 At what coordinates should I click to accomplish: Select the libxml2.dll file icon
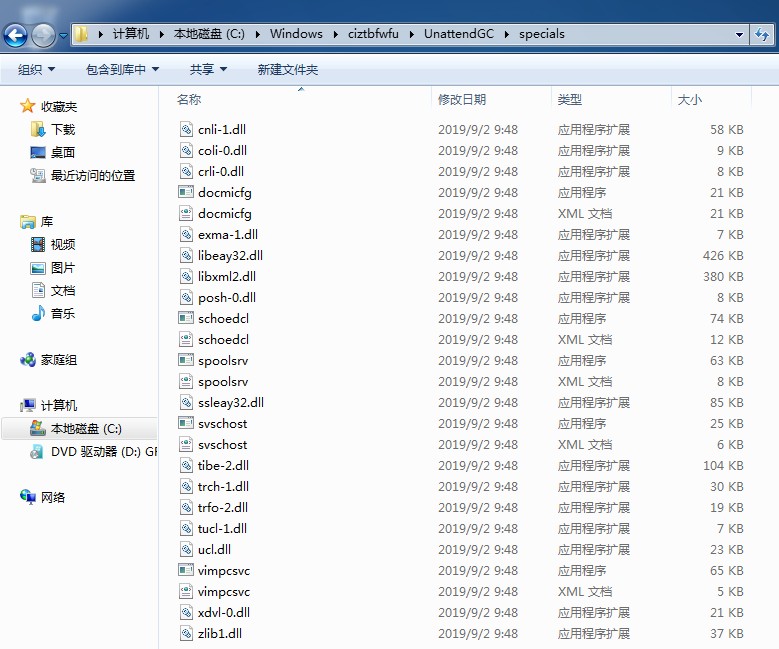186,276
